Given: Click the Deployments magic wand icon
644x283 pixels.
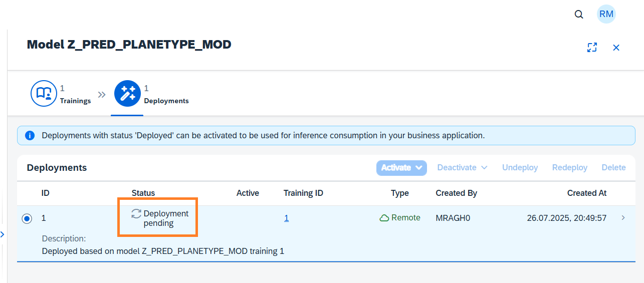Looking at the screenshot, I should pos(127,94).
